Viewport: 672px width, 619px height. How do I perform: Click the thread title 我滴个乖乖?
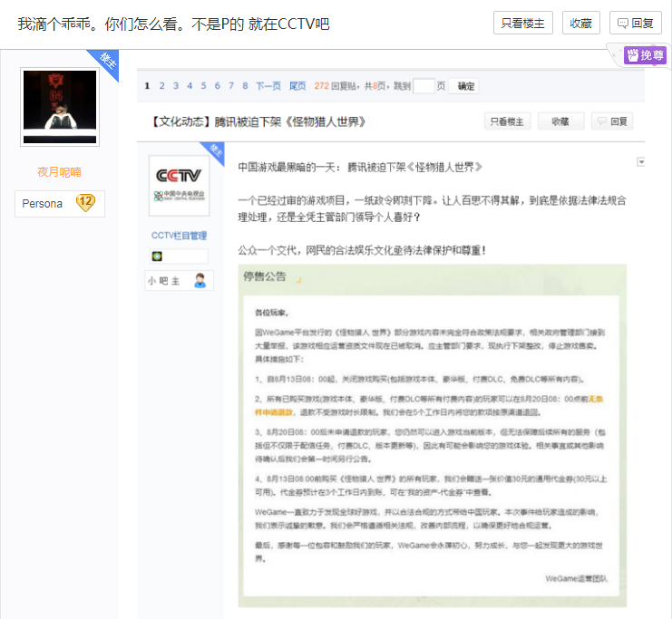(173, 24)
